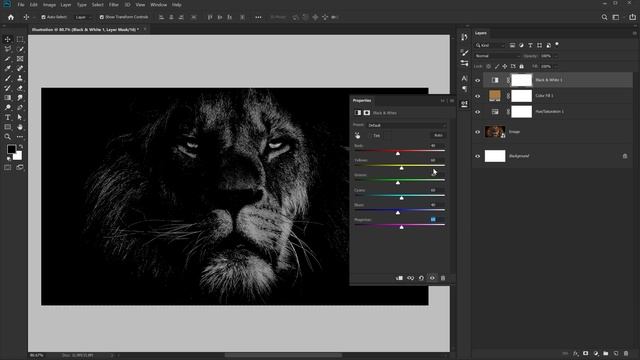This screenshot has width=640, height=360.
Task: Select the Eyedropper tool
Action: click(x=8, y=69)
